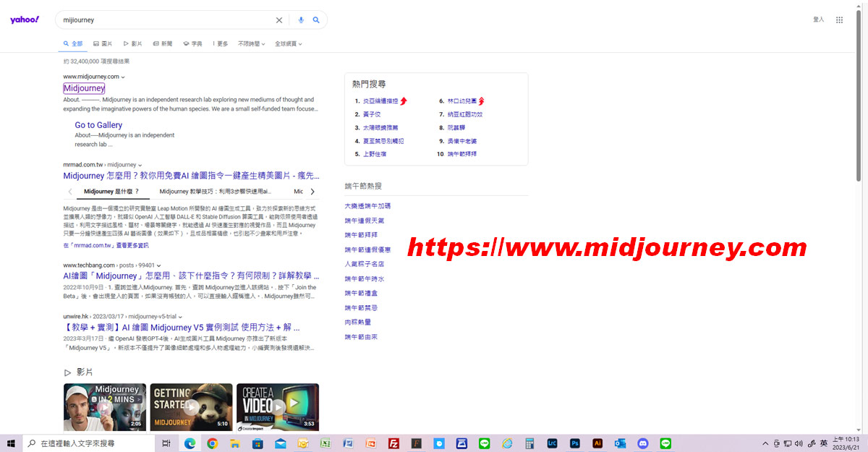Submit search using the magnifier icon
Viewport: 868px width, 452px height.
[316, 20]
